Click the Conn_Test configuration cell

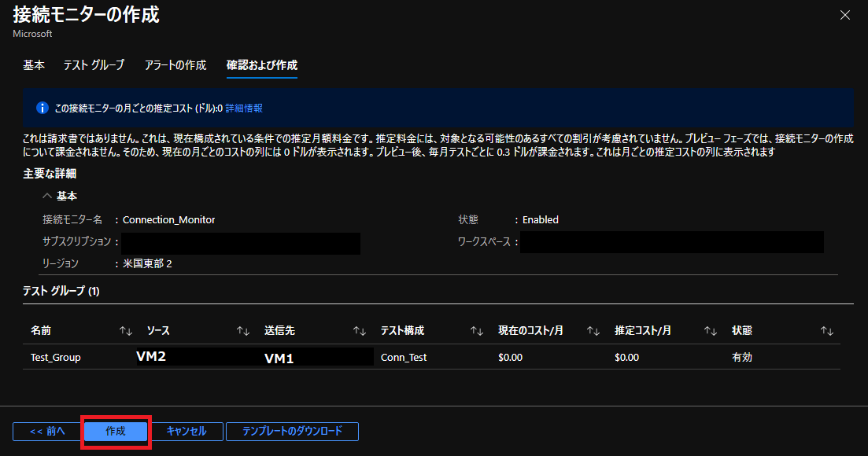pos(404,358)
